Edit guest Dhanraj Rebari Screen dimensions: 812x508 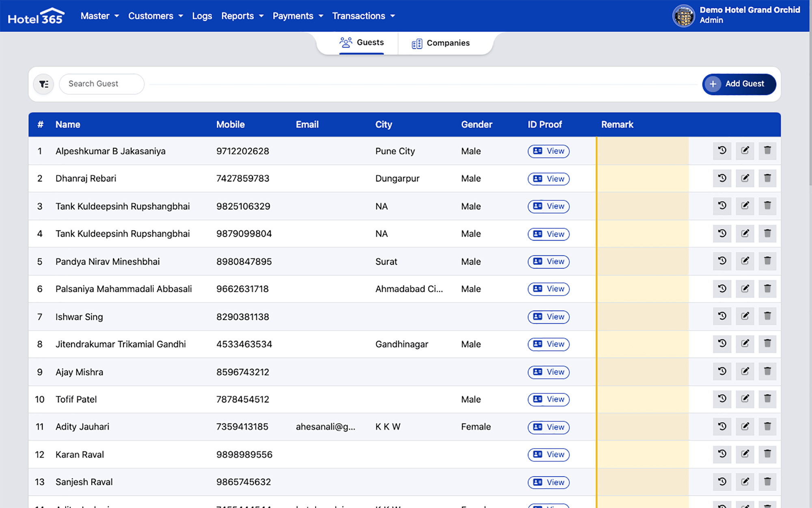pos(745,178)
